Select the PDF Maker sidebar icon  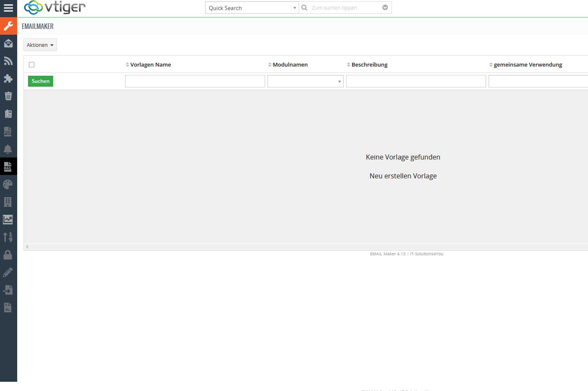pos(8,131)
